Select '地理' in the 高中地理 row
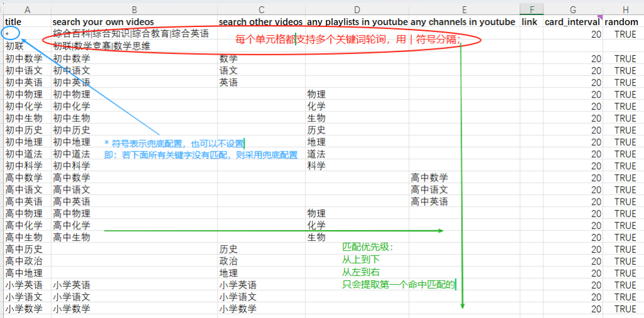The height and width of the screenshot is (318, 644). (262, 273)
